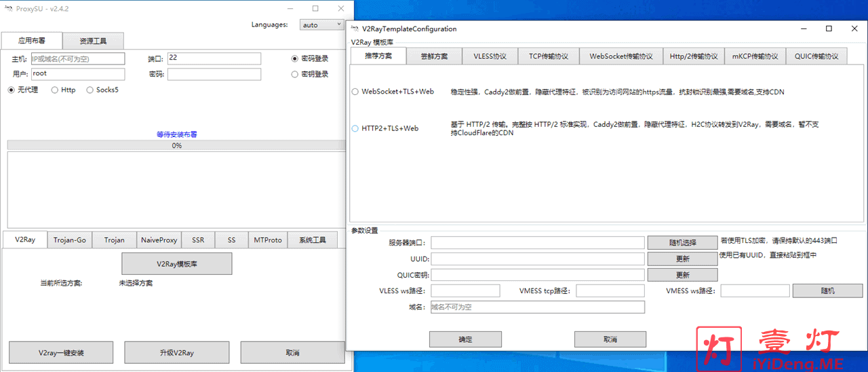Select the 密钥登录 radio button
Screen dimensions: 868x372
(x=295, y=75)
